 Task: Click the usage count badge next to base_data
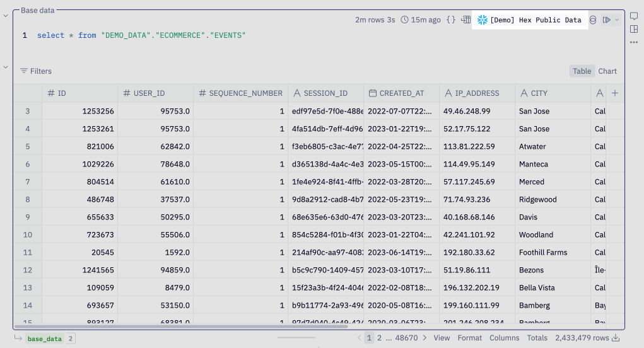coord(71,339)
